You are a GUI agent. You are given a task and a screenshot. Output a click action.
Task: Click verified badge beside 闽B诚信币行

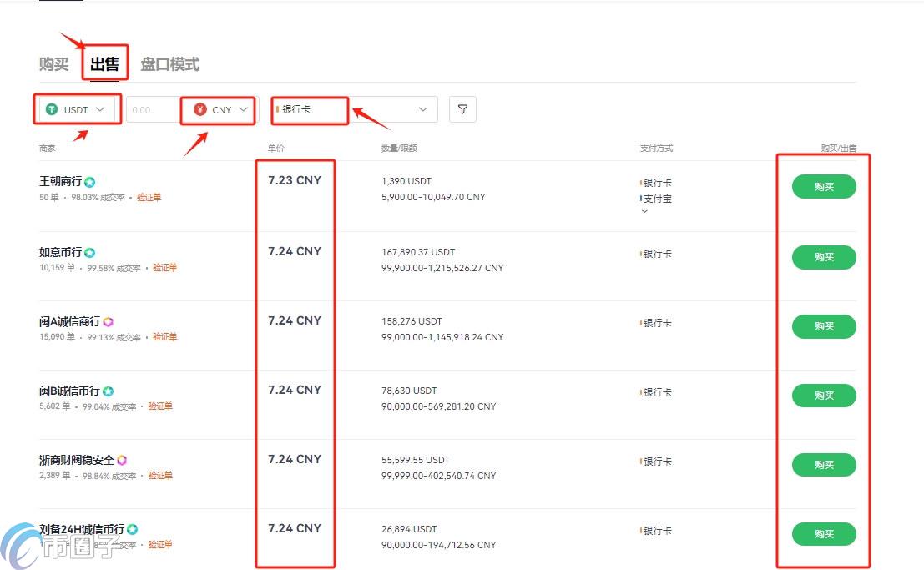109,391
